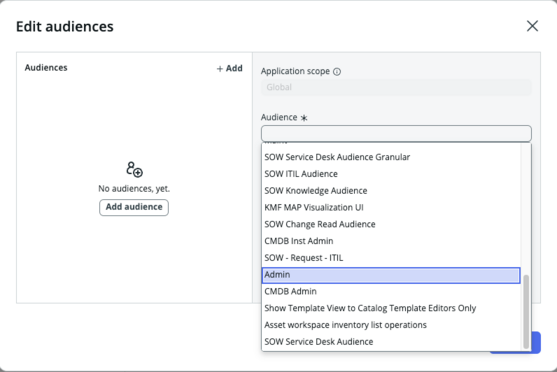The width and height of the screenshot is (557, 372).
Task: Focus the Audience search input field
Action: pyautogui.click(x=396, y=134)
